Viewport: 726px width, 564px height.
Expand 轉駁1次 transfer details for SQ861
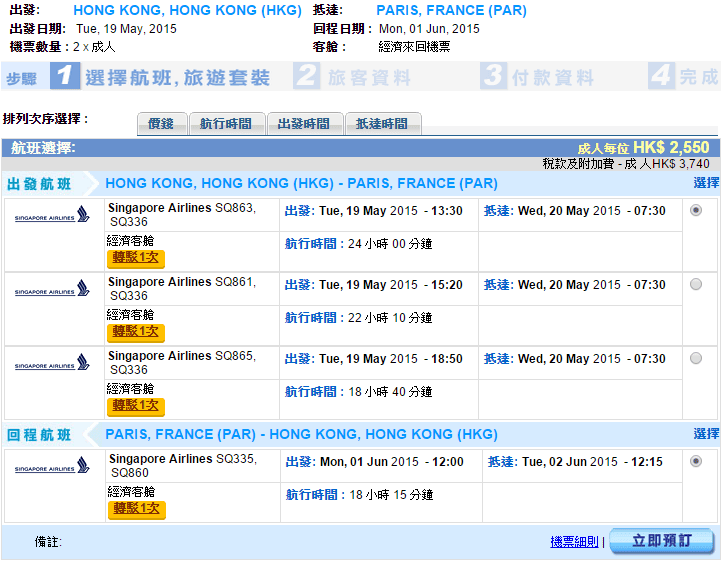[x=136, y=331]
